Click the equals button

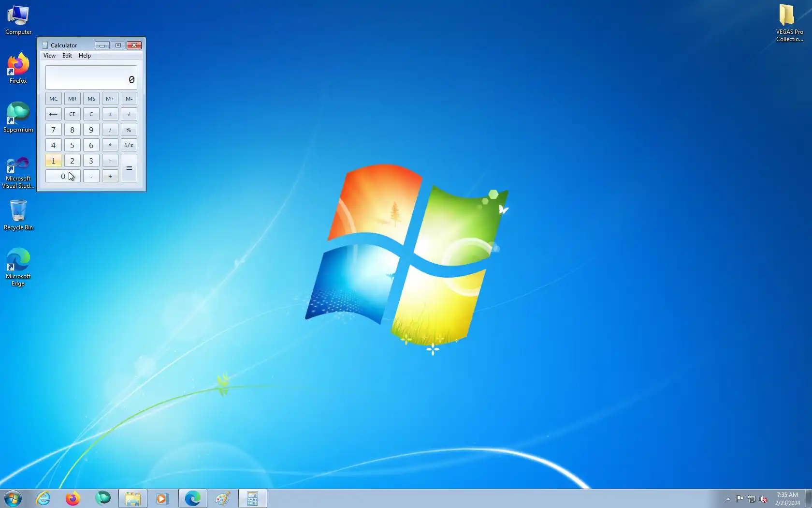pyautogui.click(x=129, y=168)
